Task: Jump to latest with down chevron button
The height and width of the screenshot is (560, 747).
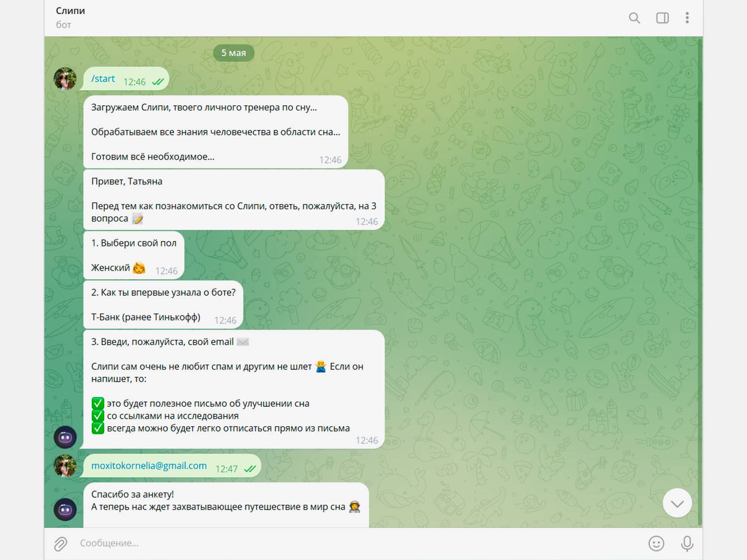Action: tap(677, 503)
